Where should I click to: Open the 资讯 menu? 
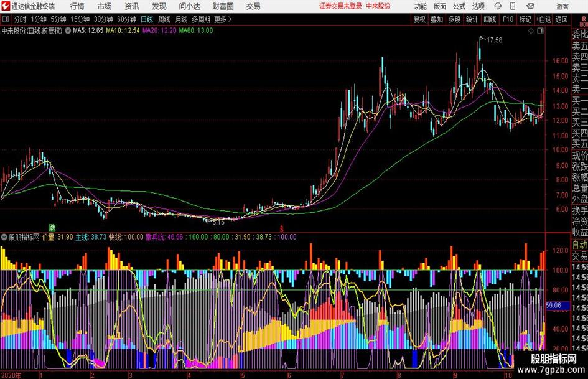point(132,6)
